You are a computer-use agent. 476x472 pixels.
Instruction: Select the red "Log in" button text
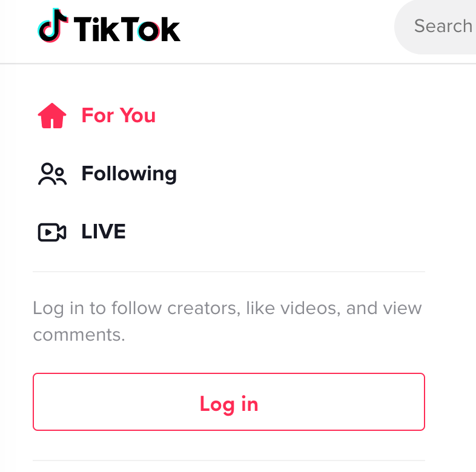pos(228,404)
